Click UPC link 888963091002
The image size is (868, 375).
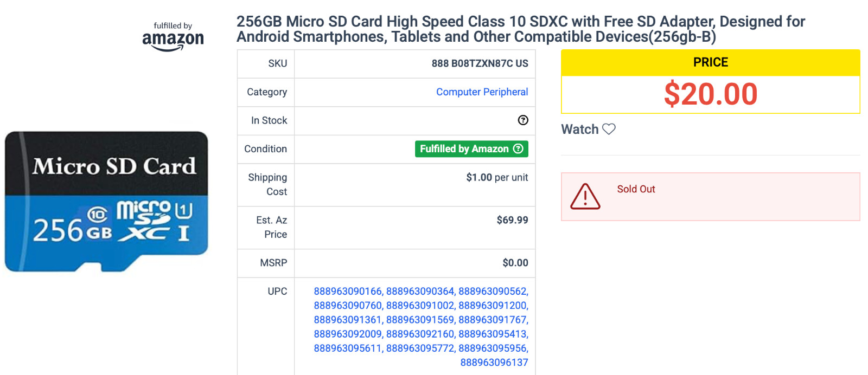(420, 306)
